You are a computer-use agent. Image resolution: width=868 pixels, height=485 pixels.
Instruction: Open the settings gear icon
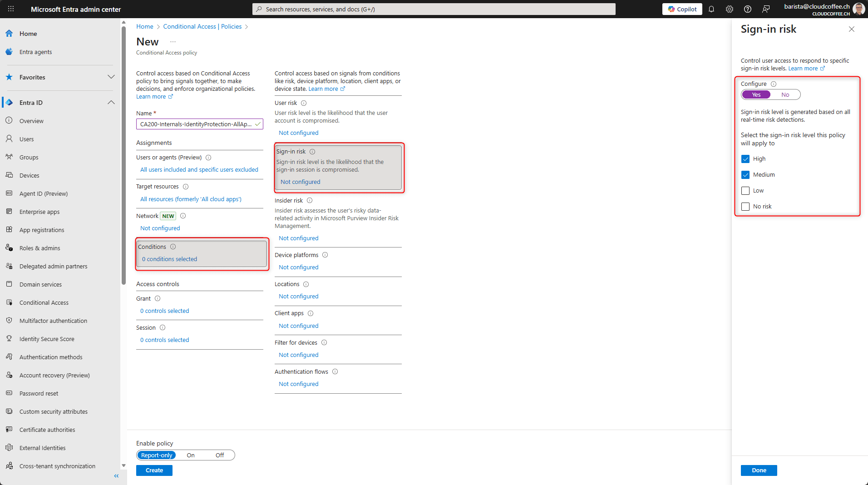tap(729, 9)
